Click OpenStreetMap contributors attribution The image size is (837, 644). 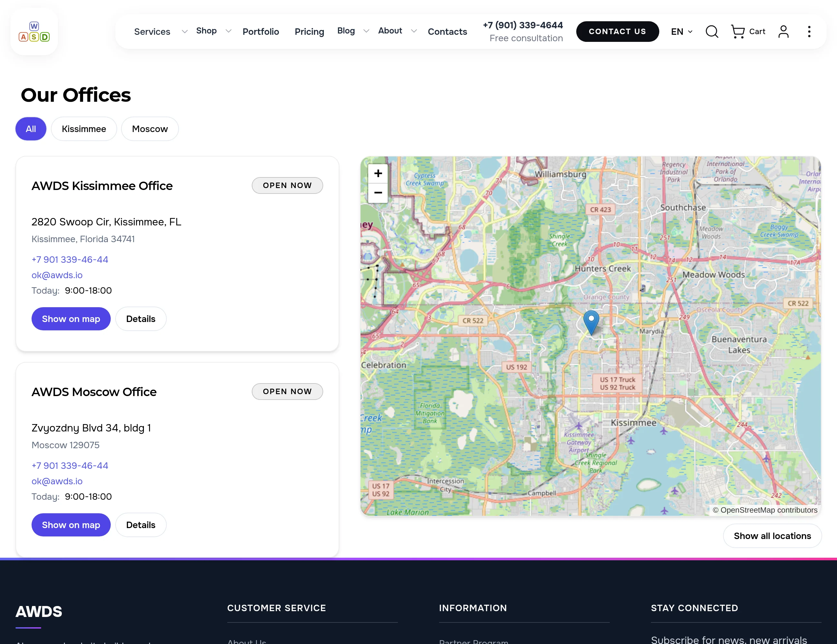(x=765, y=510)
